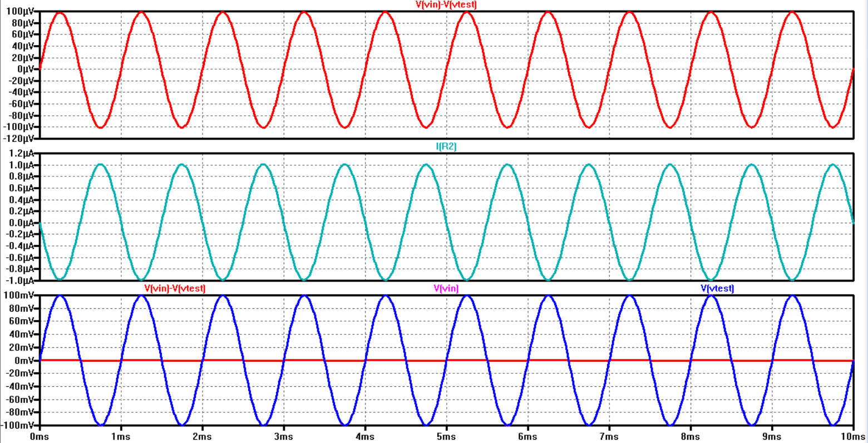This screenshot has width=868, height=443.
Task: Select the blue V(vtest) trace label
Action: [x=717, y=288]
